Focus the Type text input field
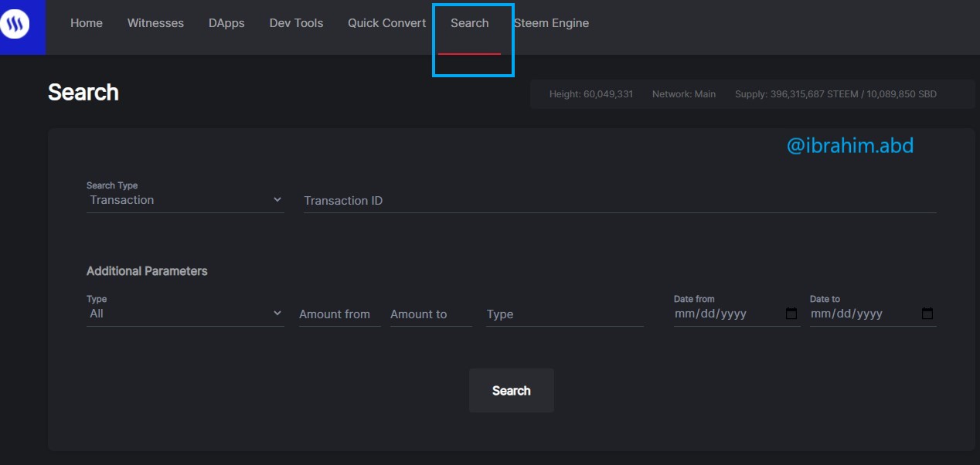 point(564,314)
